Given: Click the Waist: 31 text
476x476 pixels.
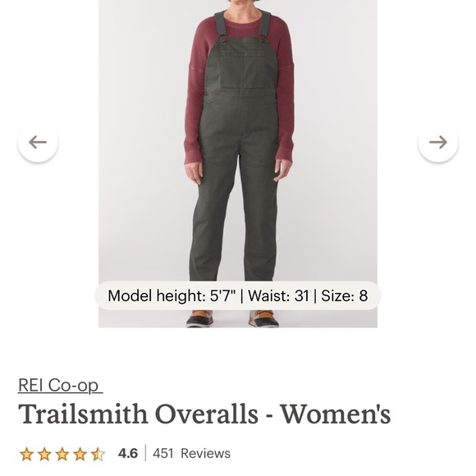Looking at the screenshot, I should tap(278, 295).
